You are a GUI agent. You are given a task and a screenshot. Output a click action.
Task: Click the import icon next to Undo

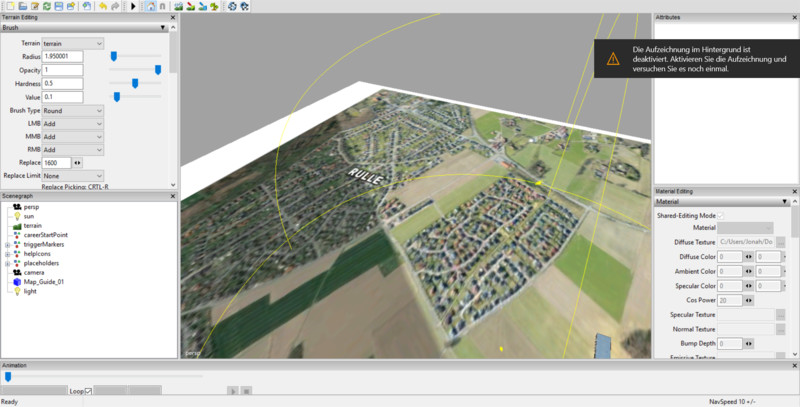coord(87,6)
